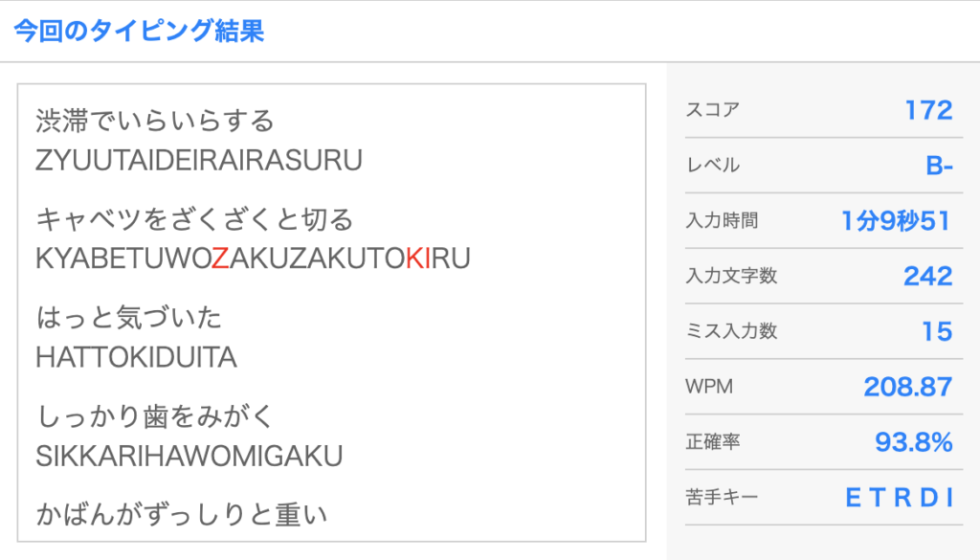Screen dimensions: 980x560
Task: Click the WPM value 208.87
Action: (x=907, y=387)
